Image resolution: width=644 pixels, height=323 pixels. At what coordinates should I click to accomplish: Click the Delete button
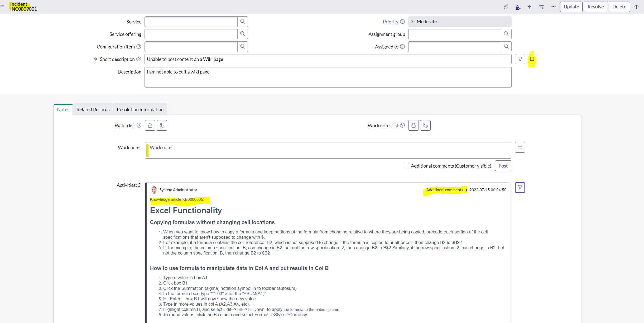click(x=619, y=7)
